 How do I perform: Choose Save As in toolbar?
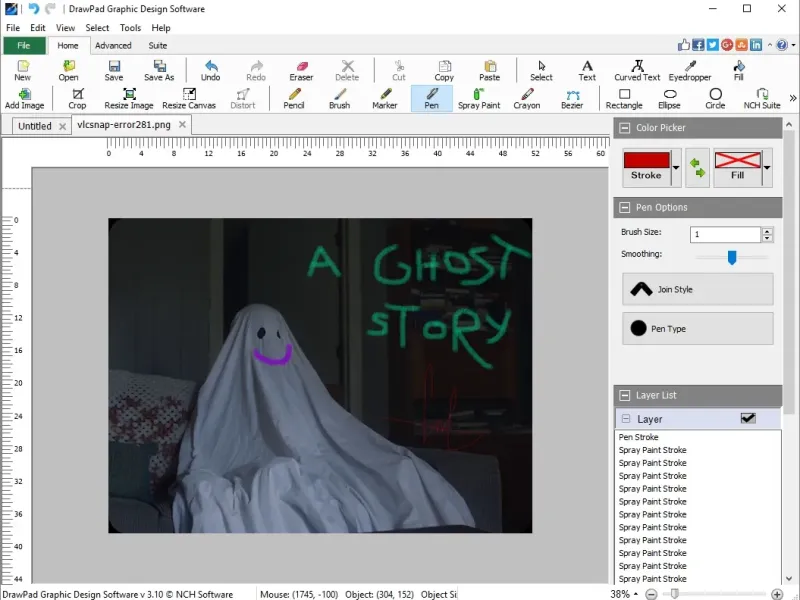point(159,70)
